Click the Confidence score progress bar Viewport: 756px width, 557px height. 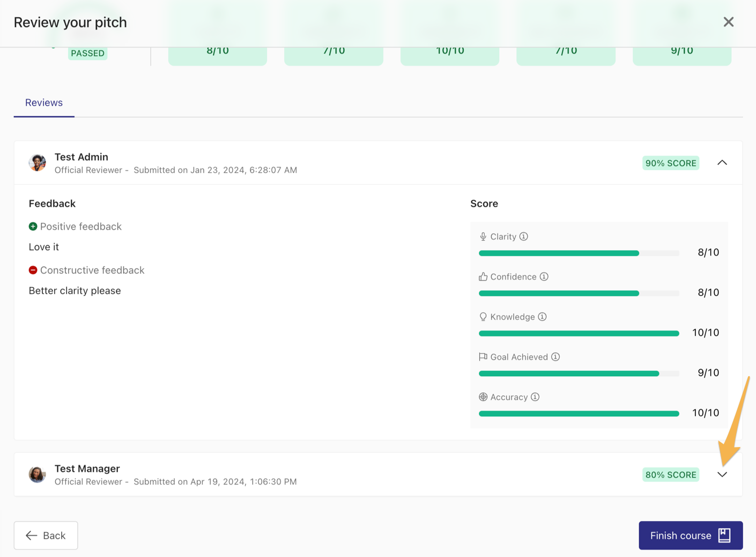click(x=579, y=293)
